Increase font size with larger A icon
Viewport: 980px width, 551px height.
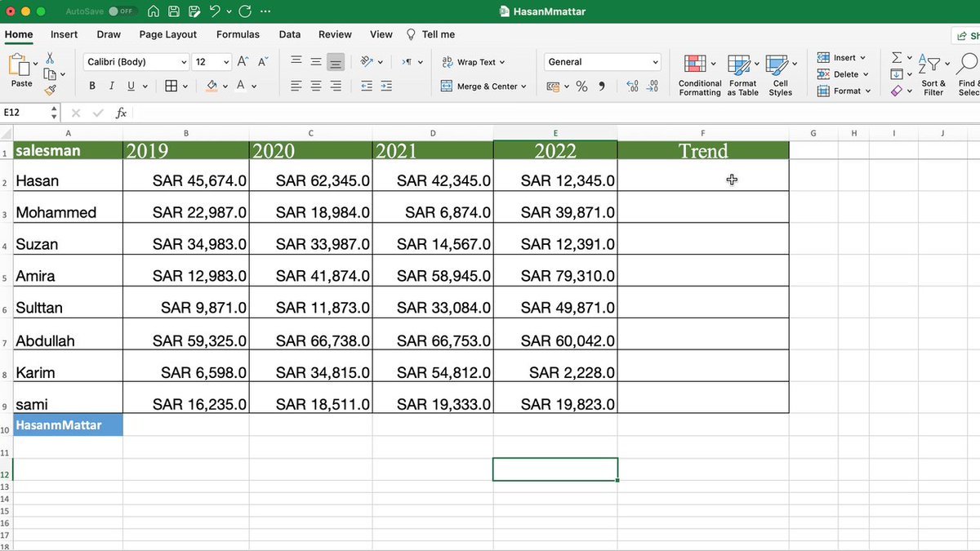tap(243, 61)
